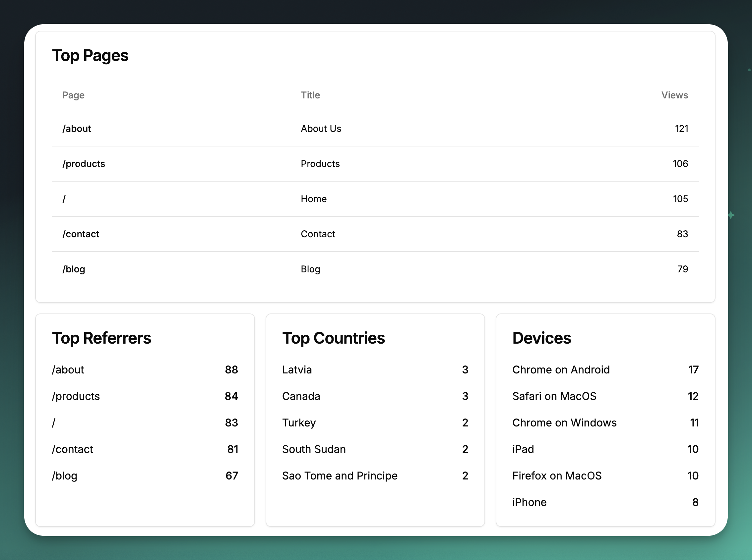Click South Sudan in Top Countries
This screenshot has height=560, width=752.
point(314,450)
